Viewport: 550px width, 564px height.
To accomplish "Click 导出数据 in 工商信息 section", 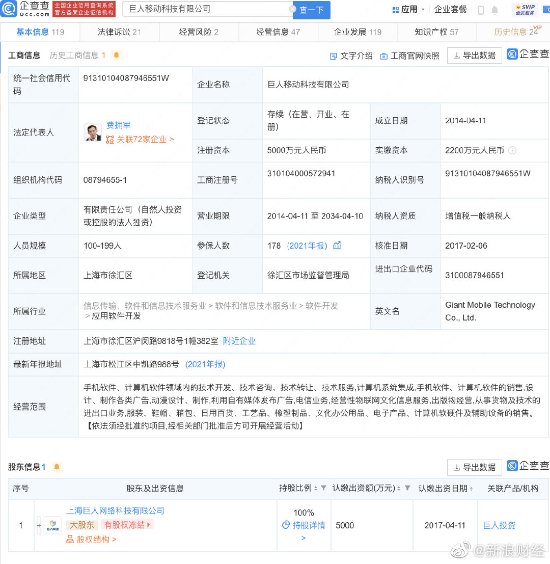I will [x=474, y=55].
